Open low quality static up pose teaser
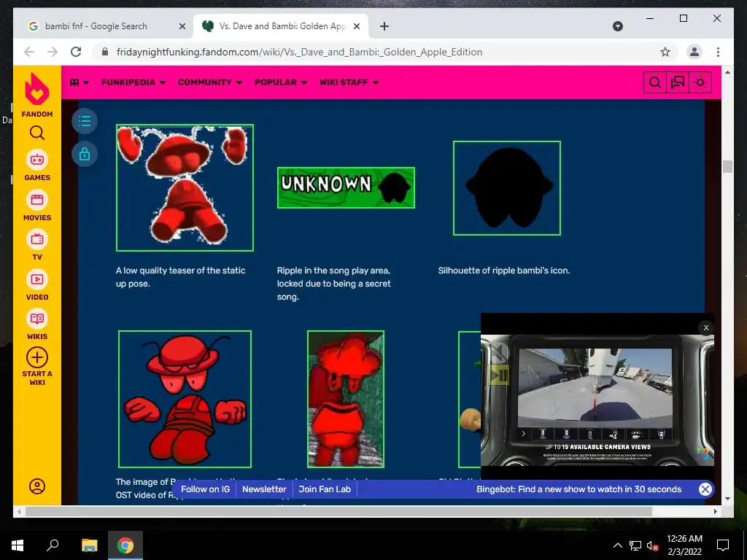The image size is (747, 560). 185,187
